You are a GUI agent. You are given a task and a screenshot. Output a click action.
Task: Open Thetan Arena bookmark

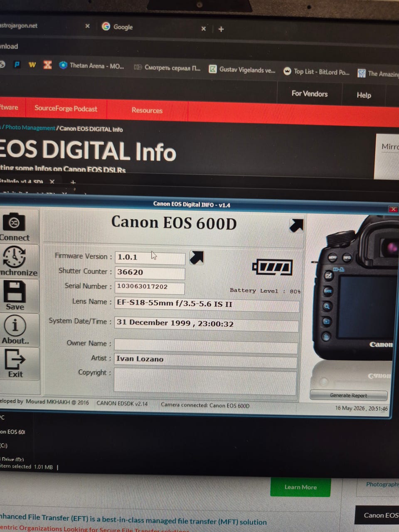92,66
